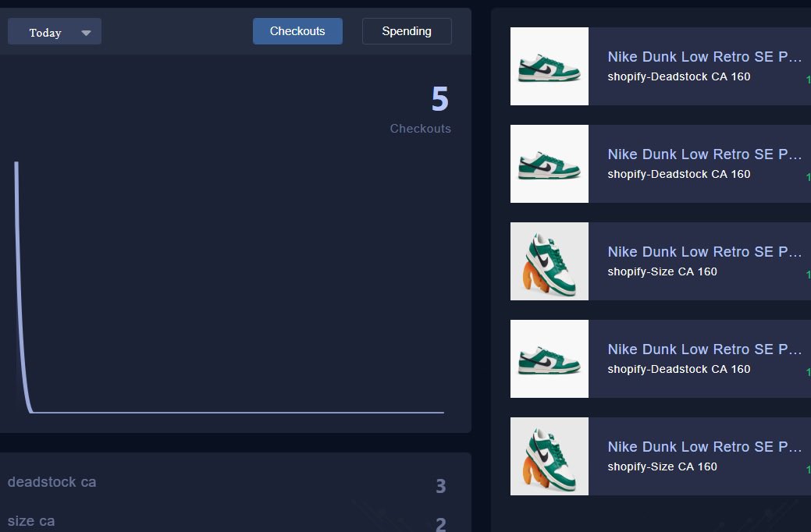This screenshot has width=811, height=532.
Task: Switch to the Spending view
Action: [x=407, y=31]
